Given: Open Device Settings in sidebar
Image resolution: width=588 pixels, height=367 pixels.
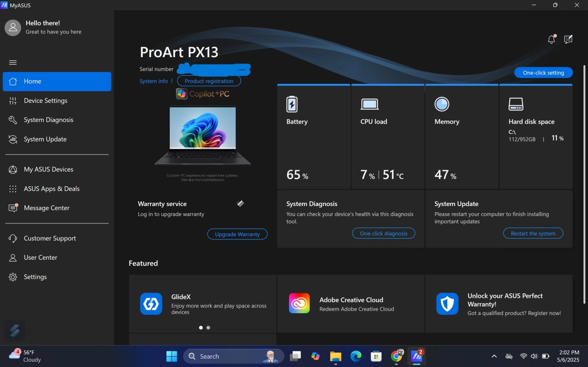Looking at the screenshot, I should click(x=46, y=101).
